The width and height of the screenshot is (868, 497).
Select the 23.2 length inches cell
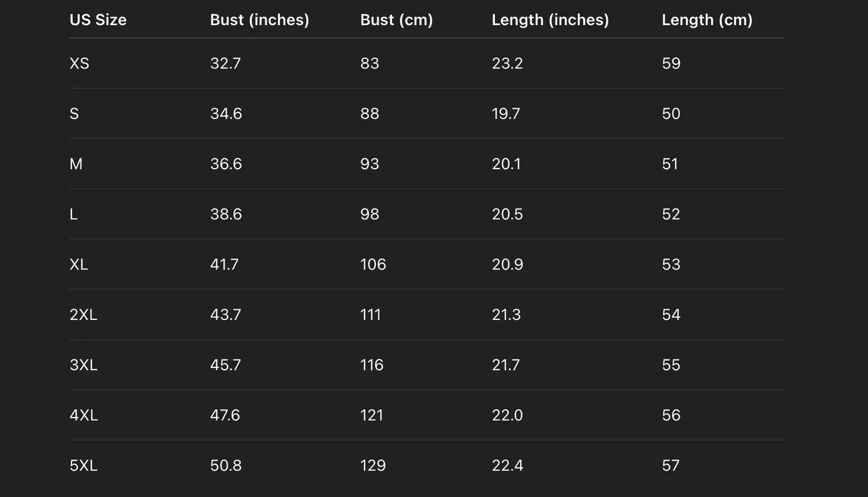pos(507,64)
